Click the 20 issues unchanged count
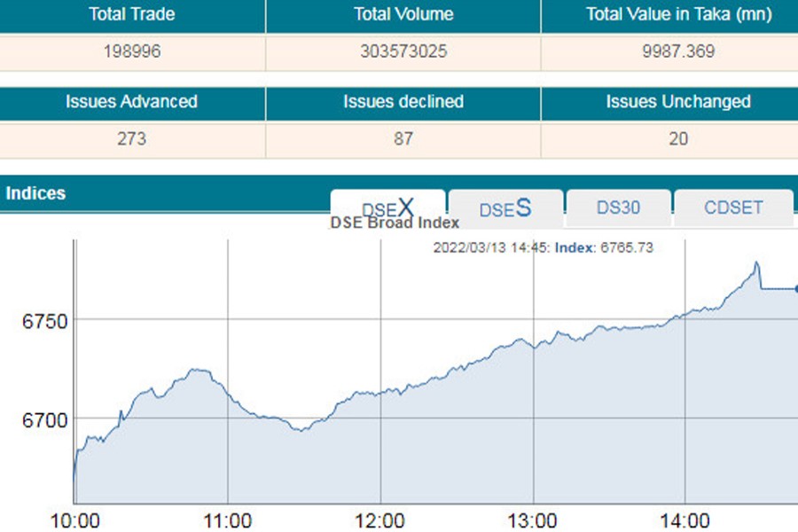Viewport: 798px width, 532px height. [x=678, y=139]
